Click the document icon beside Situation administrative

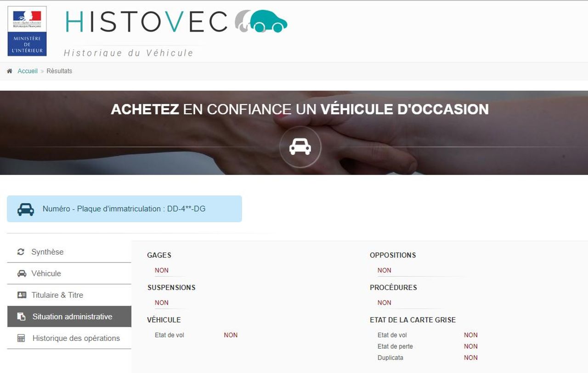click(x=21, y=317)
